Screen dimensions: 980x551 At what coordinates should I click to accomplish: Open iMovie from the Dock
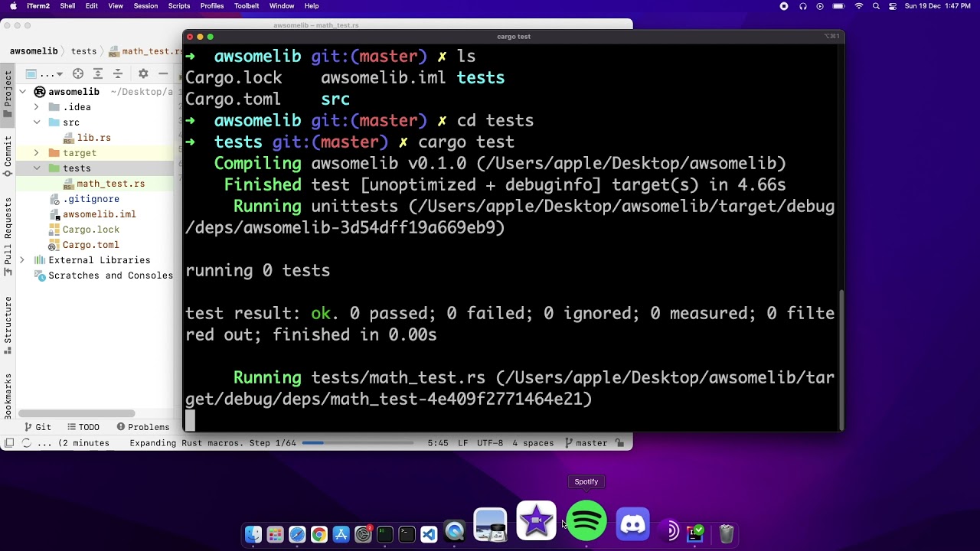[x=536, y=521]
